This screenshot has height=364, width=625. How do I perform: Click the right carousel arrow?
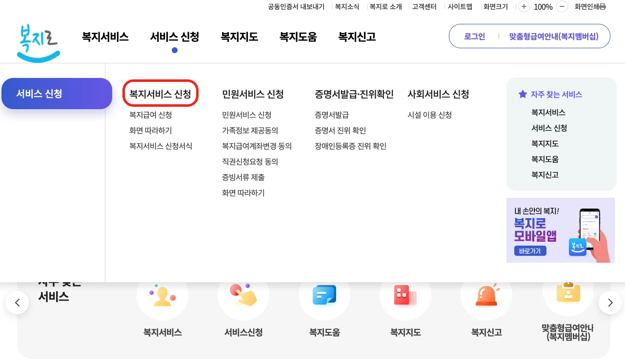tap(609, 303)
